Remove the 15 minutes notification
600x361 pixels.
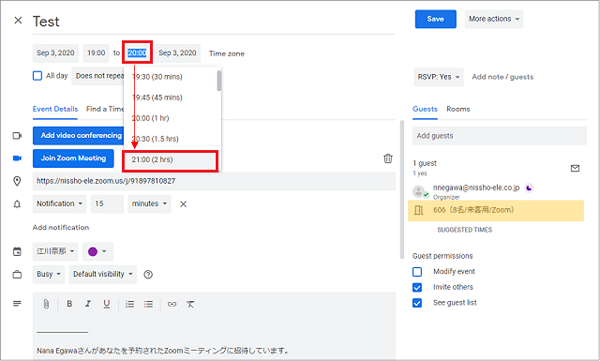183,204
